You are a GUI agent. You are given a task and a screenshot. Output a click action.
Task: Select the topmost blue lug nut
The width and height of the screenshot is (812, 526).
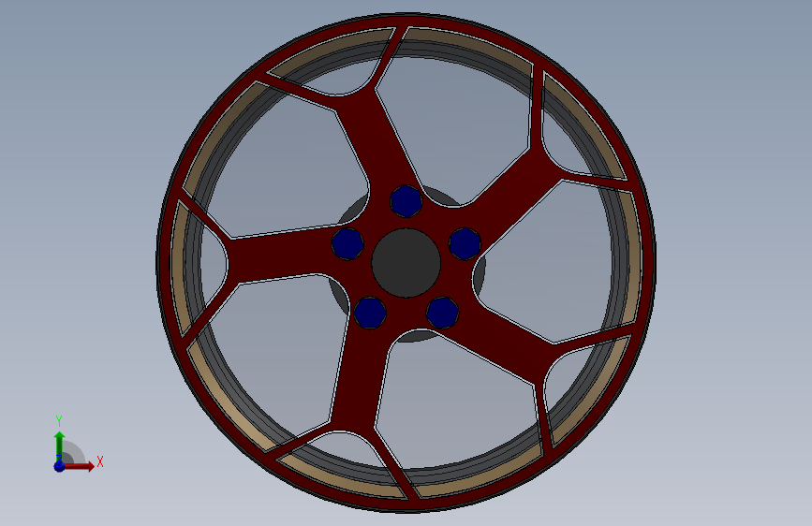click(x=406, y=201)
